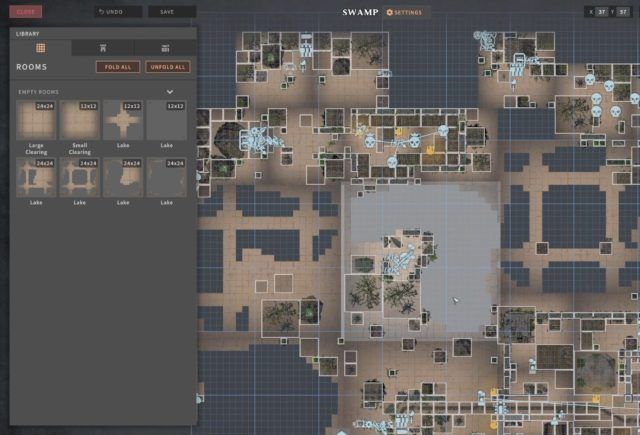Image resolution: width=640 pixels, height=435 pixels.
Task: Click the X coordinate field
Action: [x=602, y=12]
